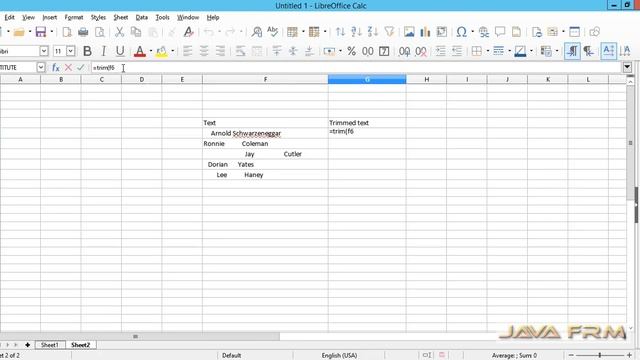Click the Sort Ascending icon
The height and width of the screenshot is (360, 640).
pos(356,32)
